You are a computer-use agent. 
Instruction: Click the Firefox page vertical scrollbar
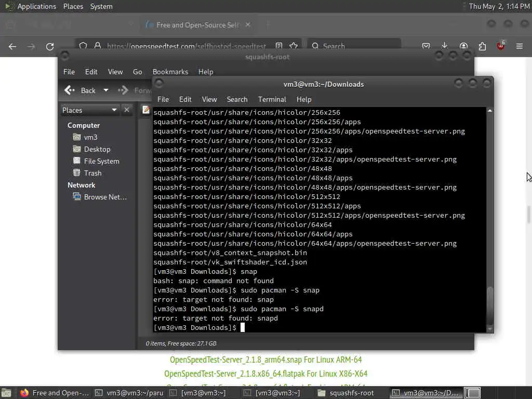528,215
